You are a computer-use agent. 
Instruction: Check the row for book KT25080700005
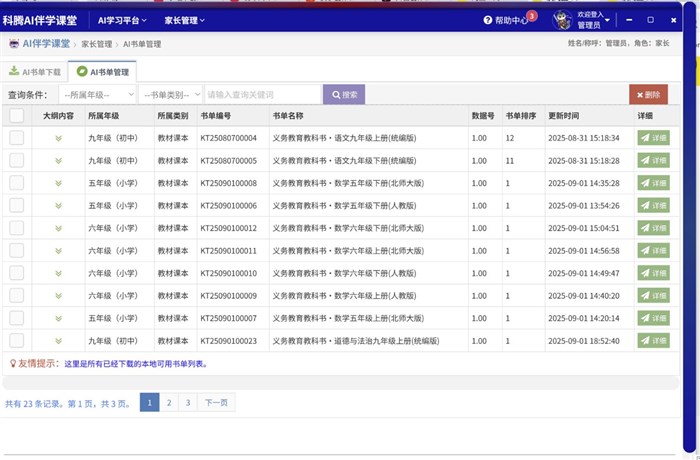pos(17,160)
